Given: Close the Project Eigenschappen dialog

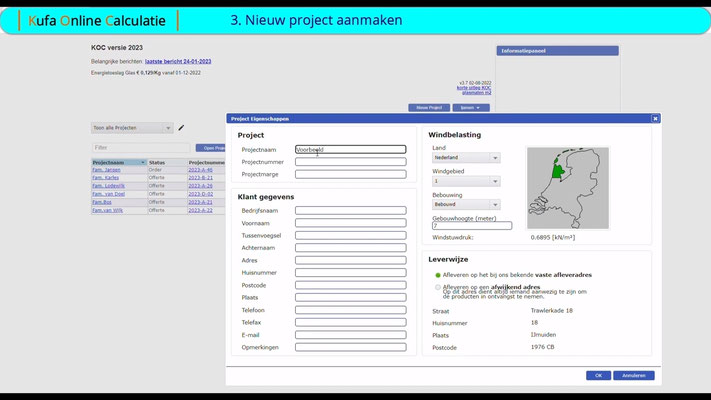Looking at the screenshot, I should (x=655, y=118).
